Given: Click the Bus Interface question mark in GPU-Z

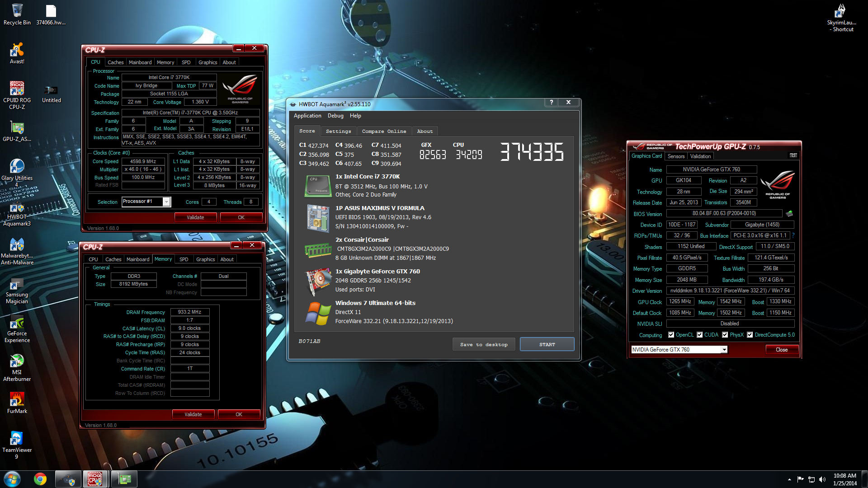Looking at the screenshot, I should tap(793, 235).
